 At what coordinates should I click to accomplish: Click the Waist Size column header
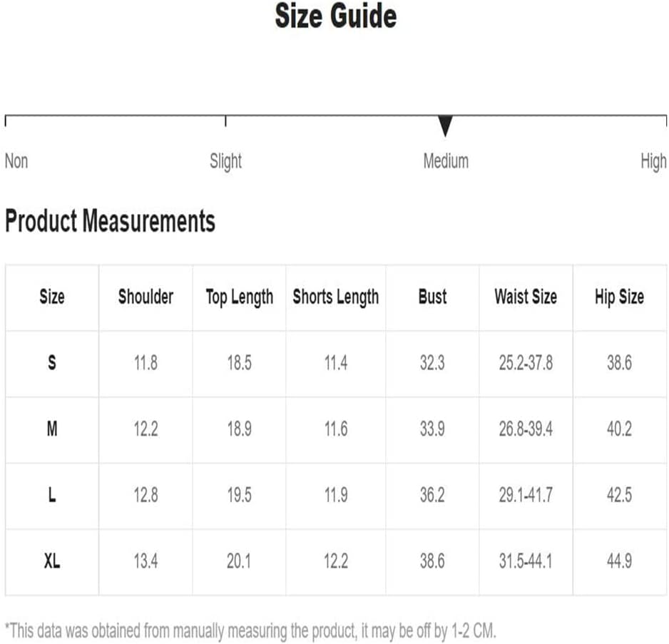point(526,297)
